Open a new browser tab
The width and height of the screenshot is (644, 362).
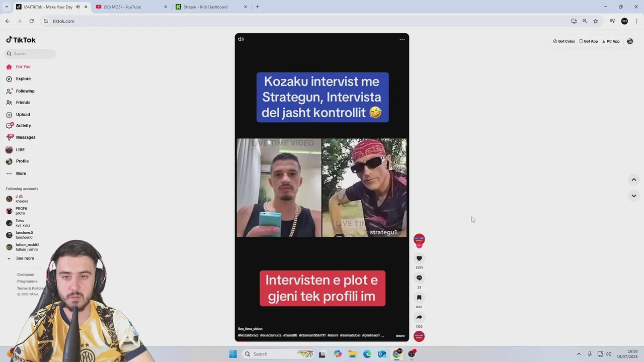click(258, 7)
